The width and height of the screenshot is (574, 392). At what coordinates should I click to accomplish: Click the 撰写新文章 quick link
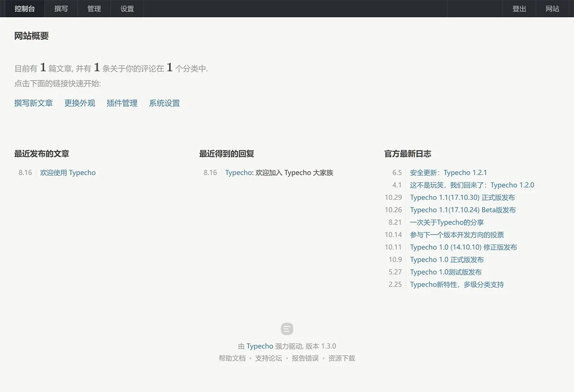click(x=34, y=103)
